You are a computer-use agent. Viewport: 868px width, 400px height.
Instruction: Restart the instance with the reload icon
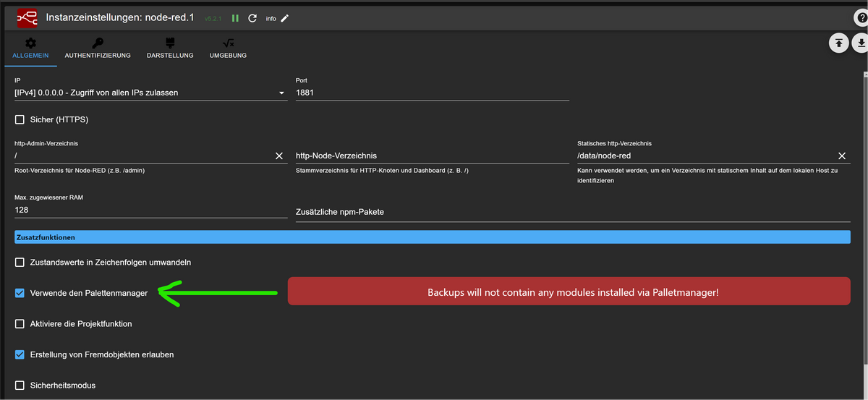coord(252,18)
